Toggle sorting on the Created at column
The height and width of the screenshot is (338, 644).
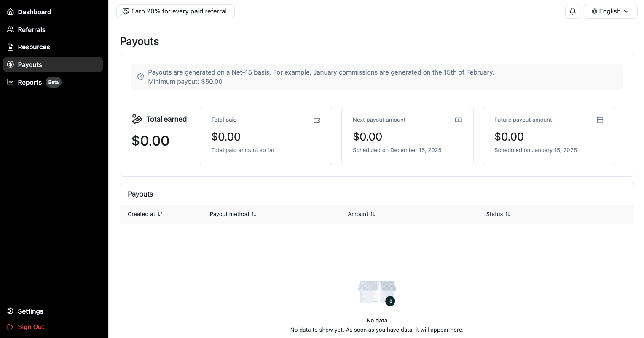click(159, 214)
